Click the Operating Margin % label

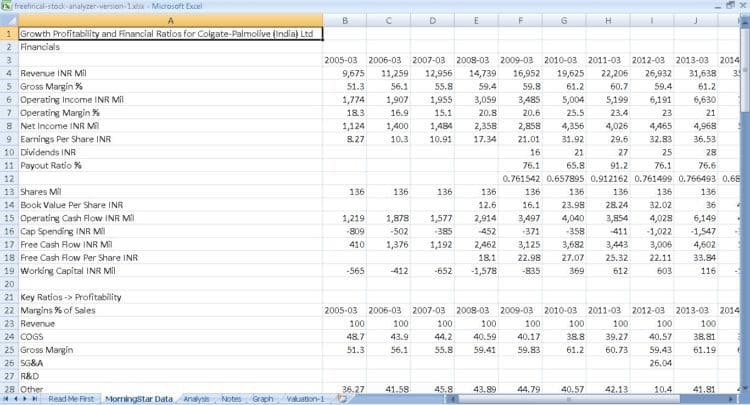pos(60,113)
